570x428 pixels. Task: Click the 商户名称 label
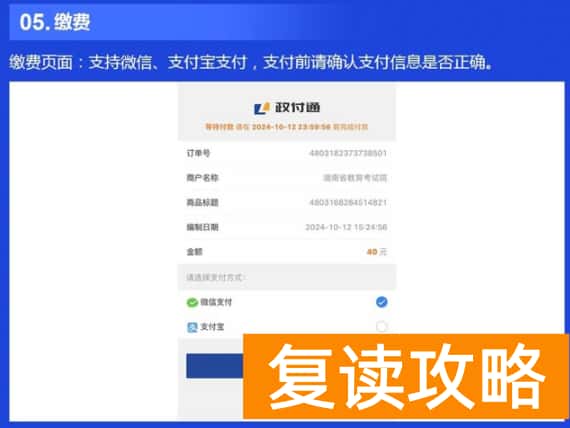point(202,178)
